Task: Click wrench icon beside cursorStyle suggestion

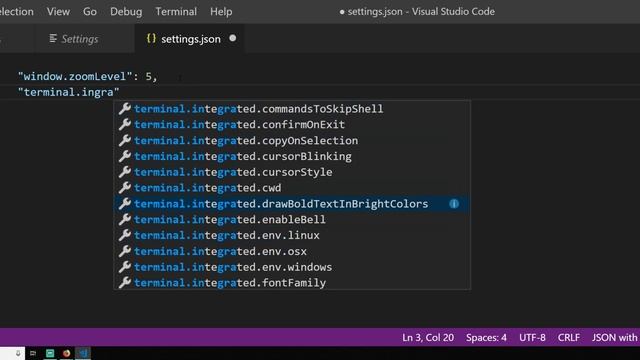Action: [x=124, y=172]
